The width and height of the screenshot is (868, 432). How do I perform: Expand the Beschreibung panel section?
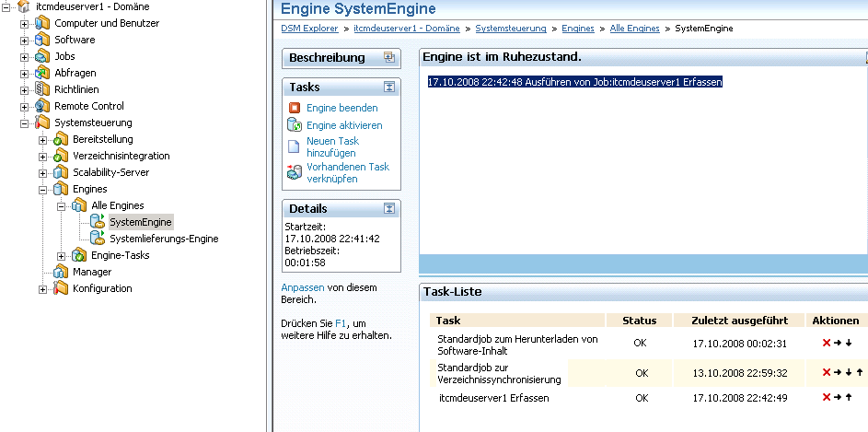tap(389, 57)
